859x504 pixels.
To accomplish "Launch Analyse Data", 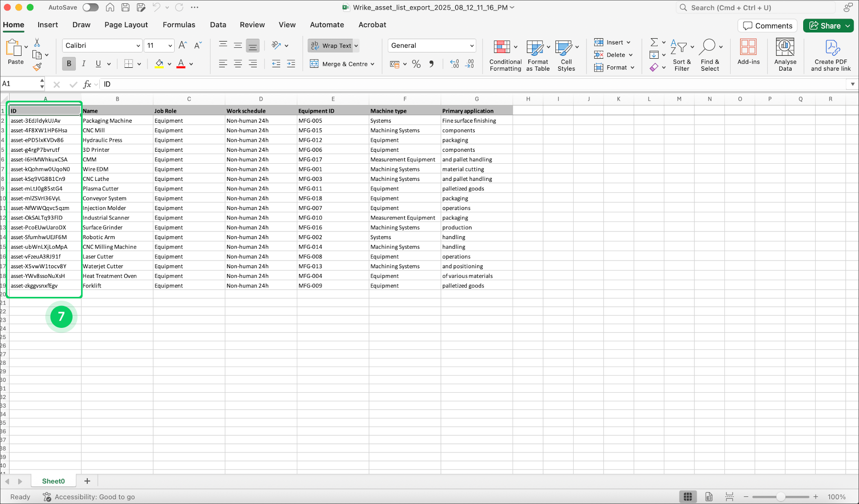I will pyautogui.click(x=785, y=55).
